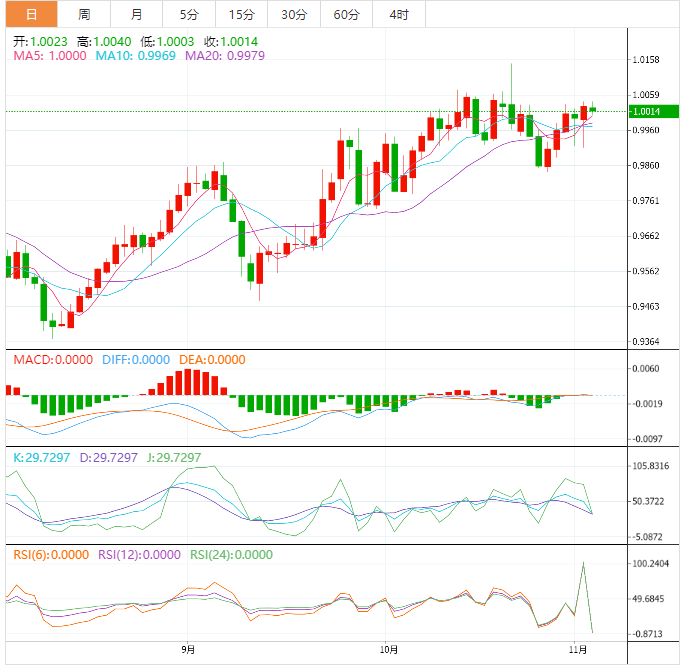Open the 月 monthly chart tab

(136, 14)
